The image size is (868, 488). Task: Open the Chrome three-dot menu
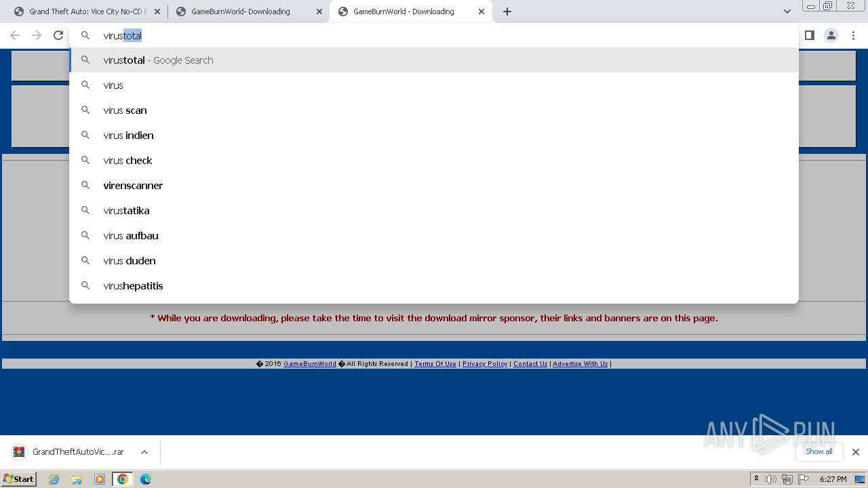pos(853,35)
